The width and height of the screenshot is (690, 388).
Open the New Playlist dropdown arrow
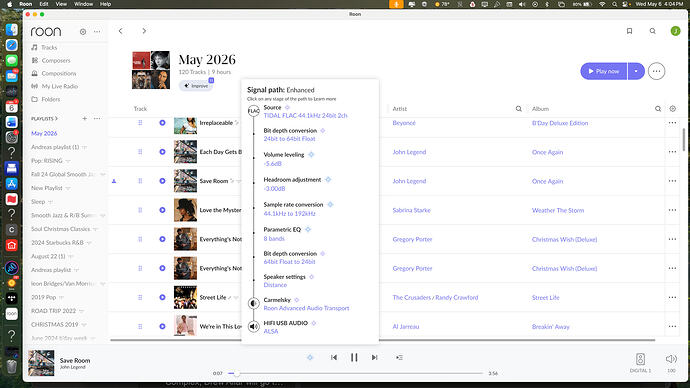[x=68, y=188]
